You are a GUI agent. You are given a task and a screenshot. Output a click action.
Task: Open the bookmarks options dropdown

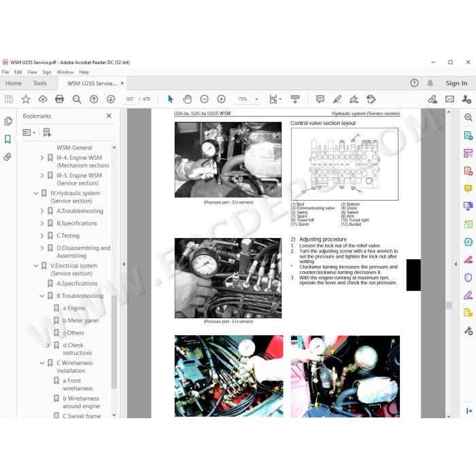coord(29,133)
